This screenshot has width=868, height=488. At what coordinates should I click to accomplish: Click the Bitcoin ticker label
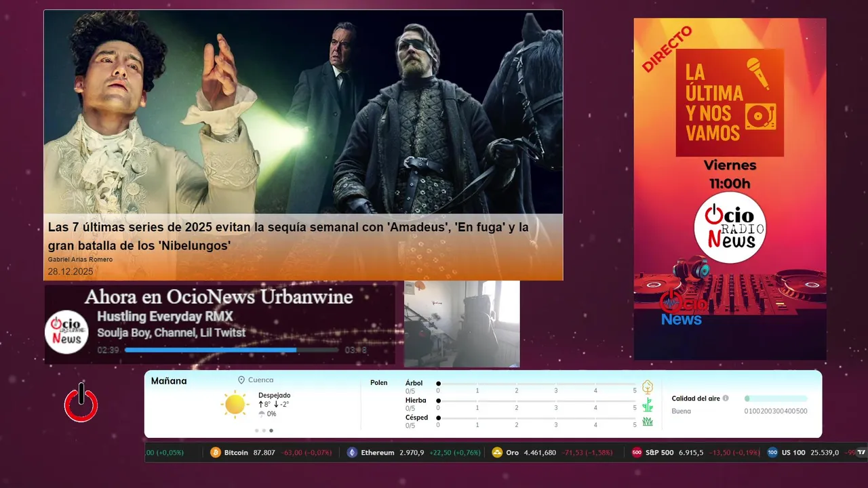click(x=236, y=453)
